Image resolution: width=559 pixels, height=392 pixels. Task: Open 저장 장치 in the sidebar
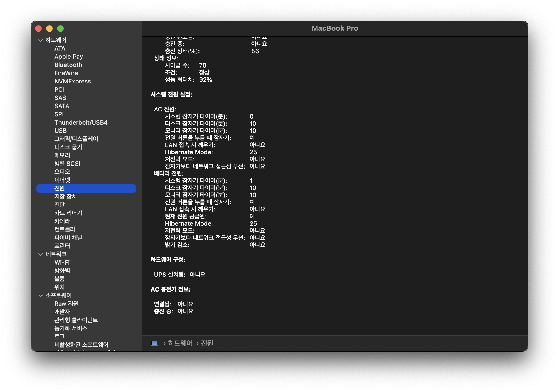(65, 197)
